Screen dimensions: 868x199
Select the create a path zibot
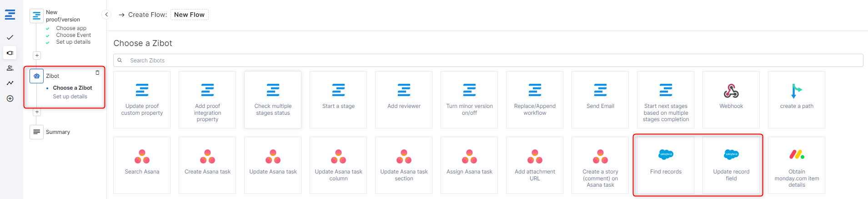796,99
